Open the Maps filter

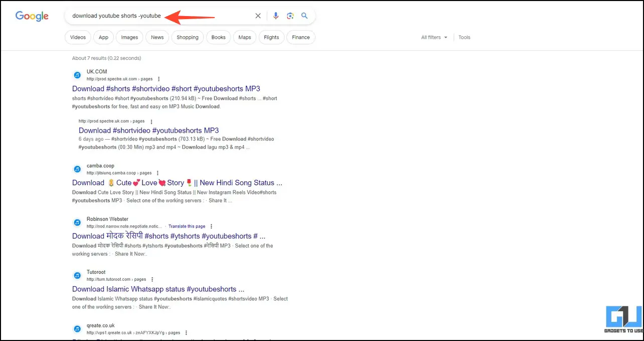click(x=245, y=37)
